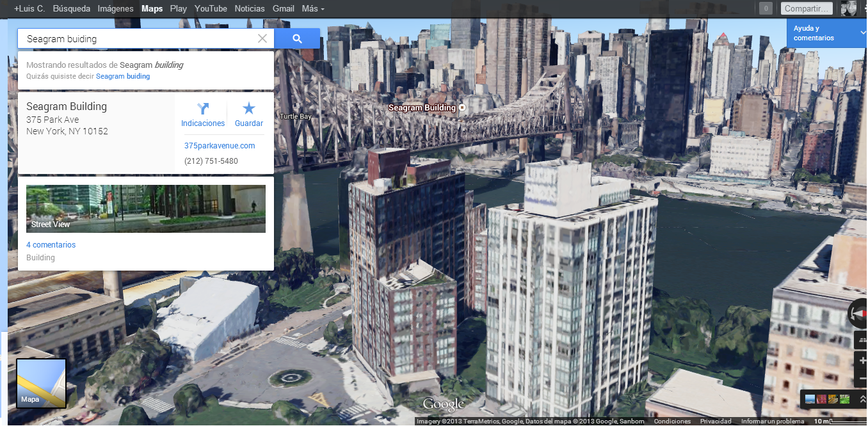Open the fourth green photo thumbnail
This screenshot has height=426, width=868.
(845, 399)
